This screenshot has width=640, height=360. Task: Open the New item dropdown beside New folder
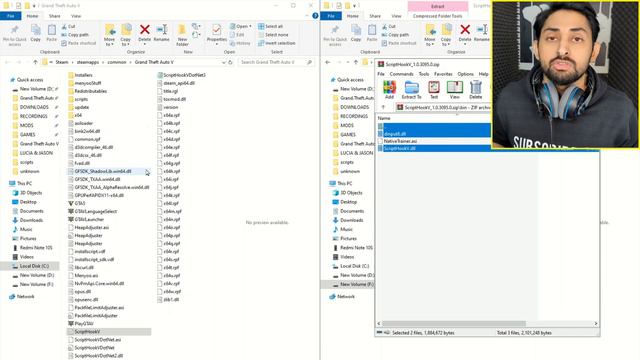click(x=196, y=27)
